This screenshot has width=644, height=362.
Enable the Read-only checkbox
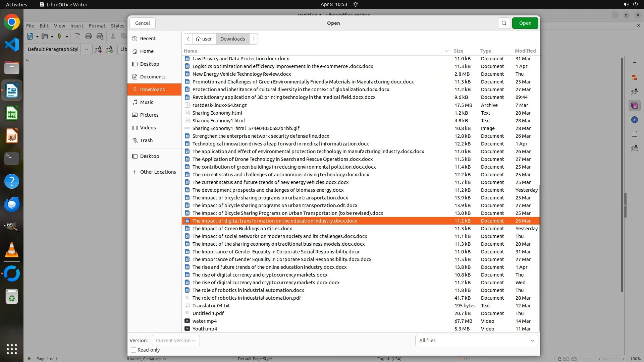[133, 350]
